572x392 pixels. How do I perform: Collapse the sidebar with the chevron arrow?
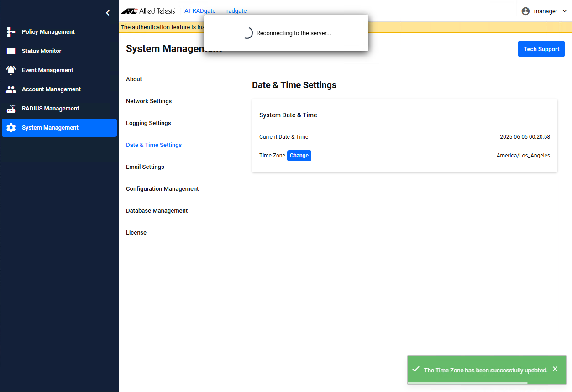click(108, 13)
